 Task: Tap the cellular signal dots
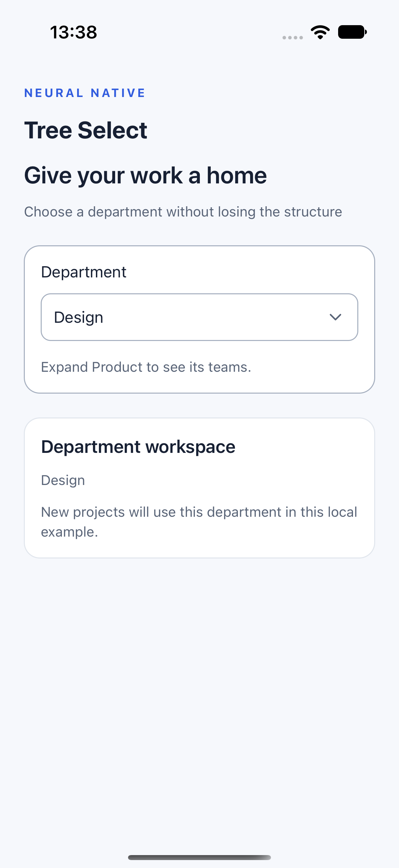292,37
